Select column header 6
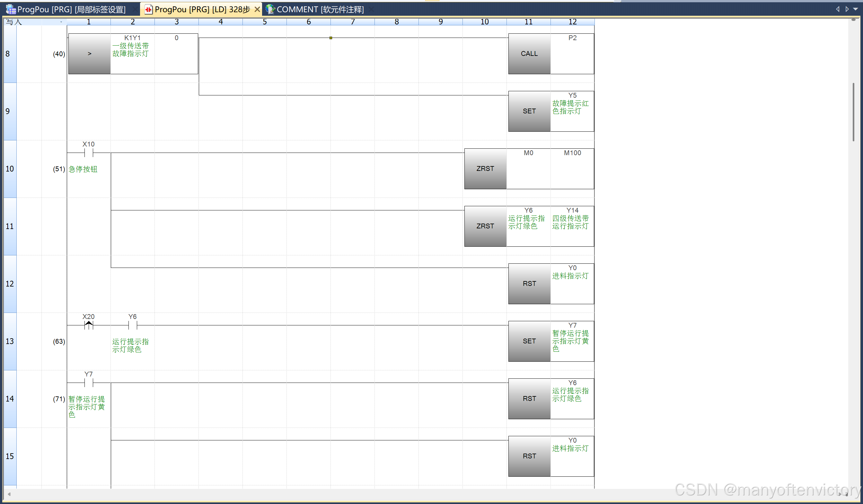Image resolution: width=863 pixels, height=504 pixels. [x=309, y=22]
